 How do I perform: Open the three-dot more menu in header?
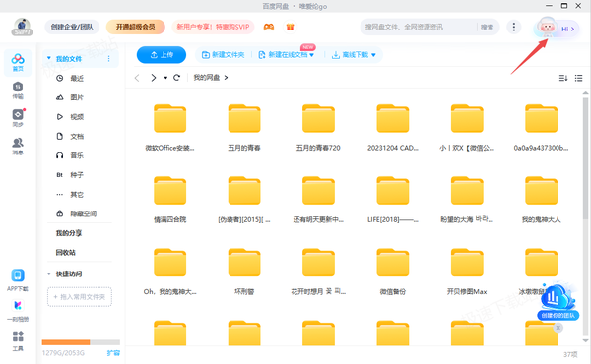click(514, 27)
